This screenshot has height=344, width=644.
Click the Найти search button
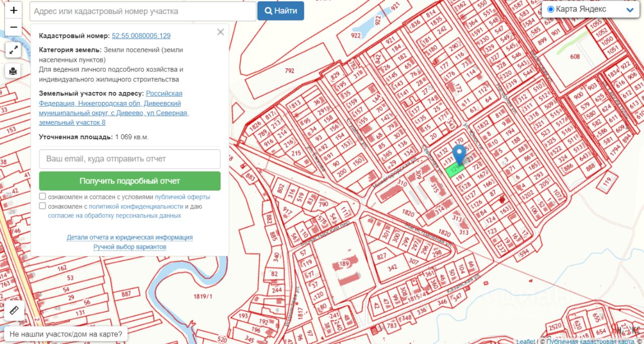click(281, 11)
